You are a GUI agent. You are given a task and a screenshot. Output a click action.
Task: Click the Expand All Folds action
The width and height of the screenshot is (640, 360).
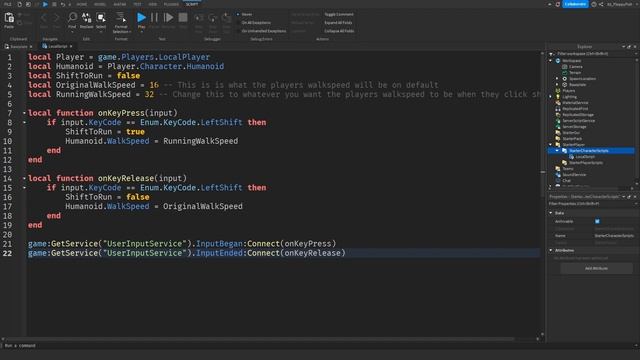pyautogui.click(x=338, y=22)
